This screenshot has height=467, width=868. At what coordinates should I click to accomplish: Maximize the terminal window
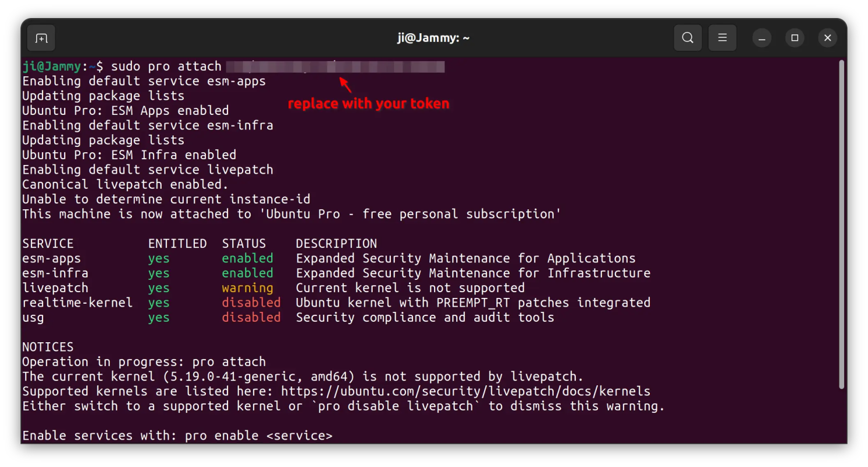[794, 38]
